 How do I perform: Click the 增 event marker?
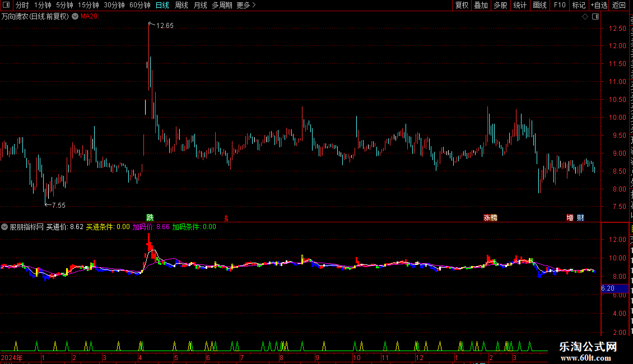[570, 218]
